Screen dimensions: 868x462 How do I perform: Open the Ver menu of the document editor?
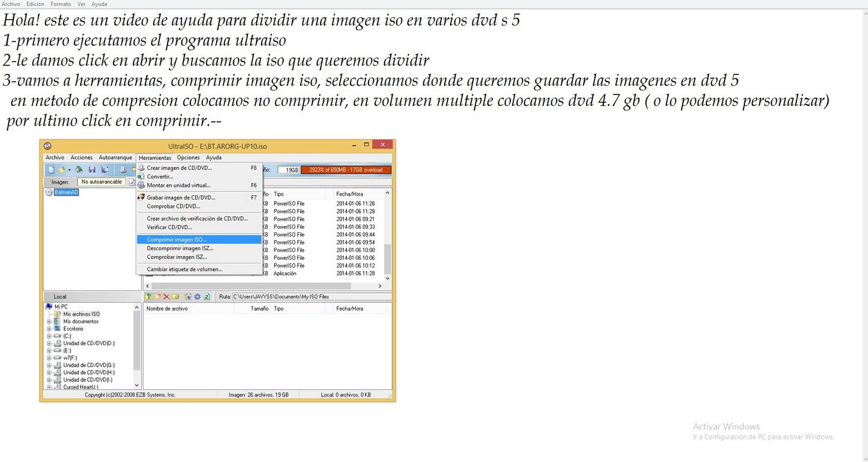[x=81, y=4]
